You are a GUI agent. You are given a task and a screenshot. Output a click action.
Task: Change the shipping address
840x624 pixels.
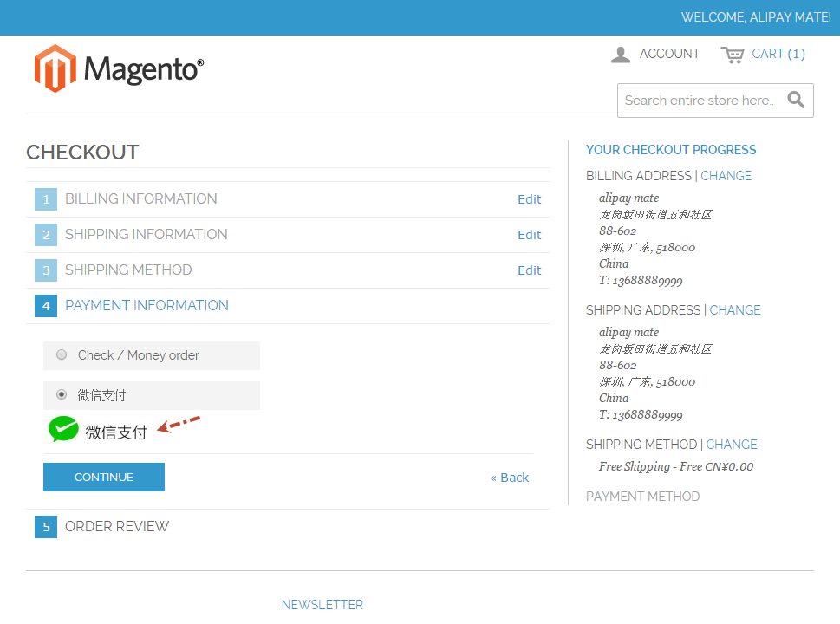[735, 310]
